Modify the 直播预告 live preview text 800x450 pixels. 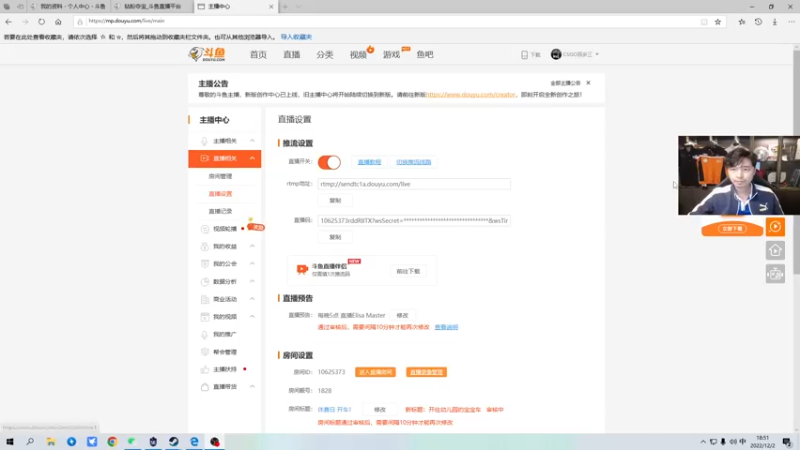[403, 315]
